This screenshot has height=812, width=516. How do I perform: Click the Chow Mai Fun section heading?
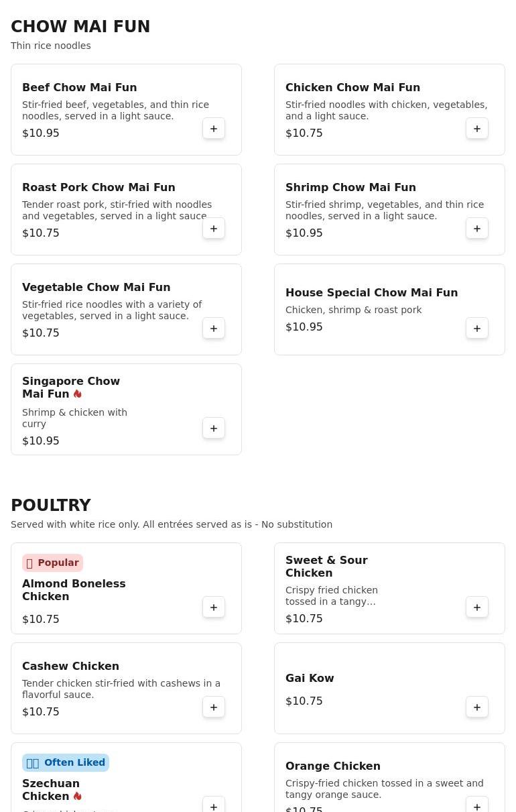80,27
